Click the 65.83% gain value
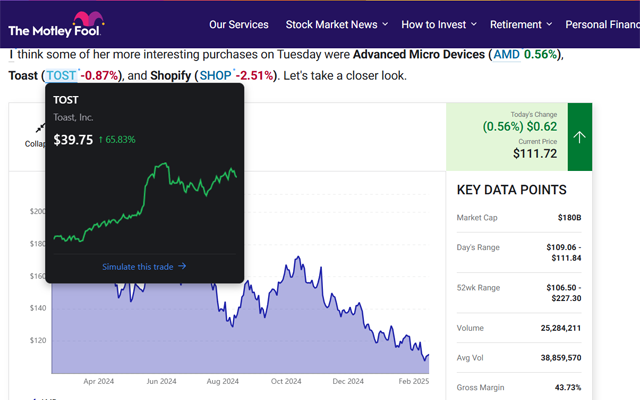640x400 pixels. tap(120, 140)
